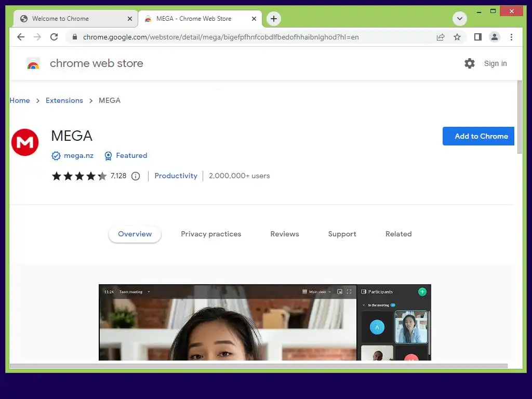Click the vertical page scrollbar
The image size is (532, 399).
520,117
